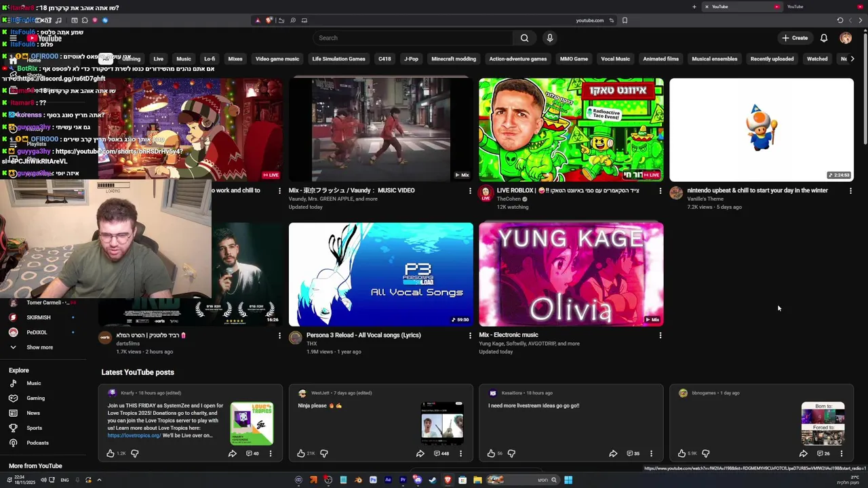Open YouTube notifications bell
The height and width of the screenshot is (488, 868).
click(824, 38)
